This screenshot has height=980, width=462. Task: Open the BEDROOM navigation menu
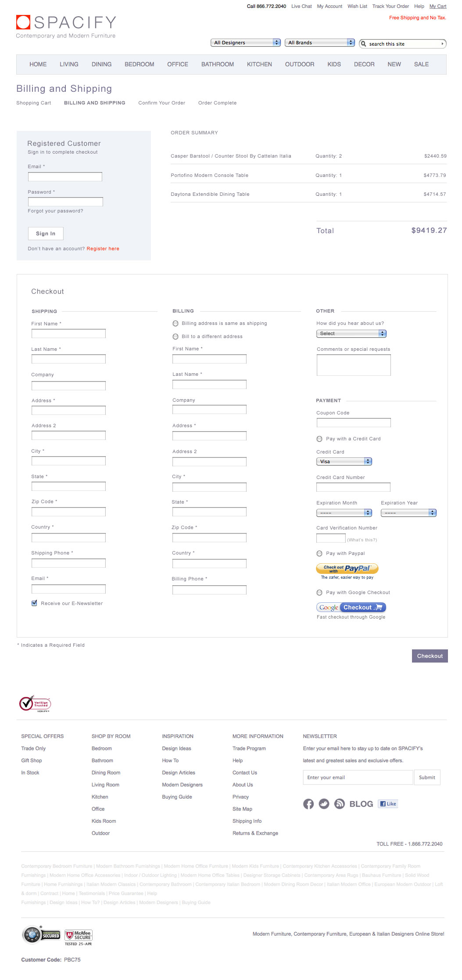click(139, 64)
